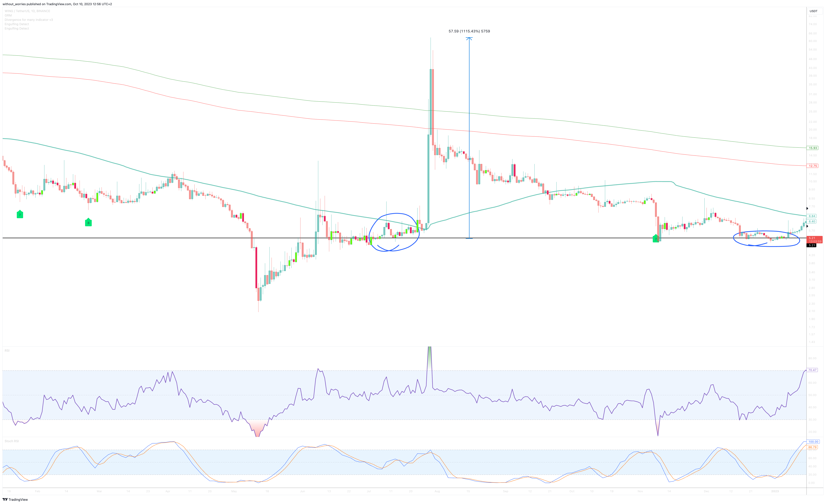
Task: Click the 'Dec' label on time axis
Action: pos(707,491)
